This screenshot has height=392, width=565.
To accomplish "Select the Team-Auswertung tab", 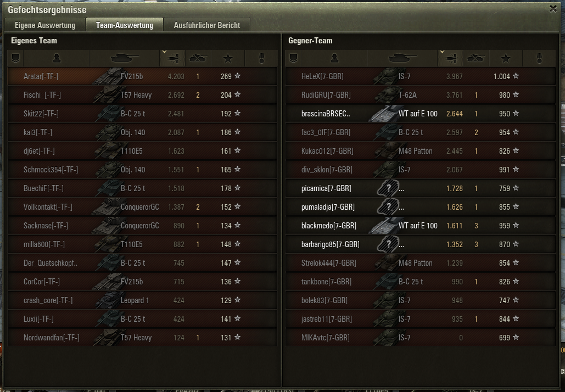I will (124, 25).
